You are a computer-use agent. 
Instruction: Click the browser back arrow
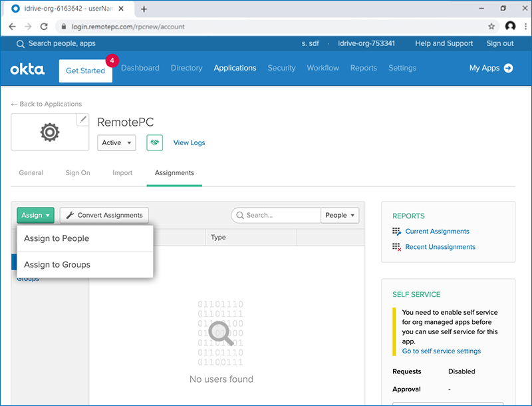(x=12, y=27)
